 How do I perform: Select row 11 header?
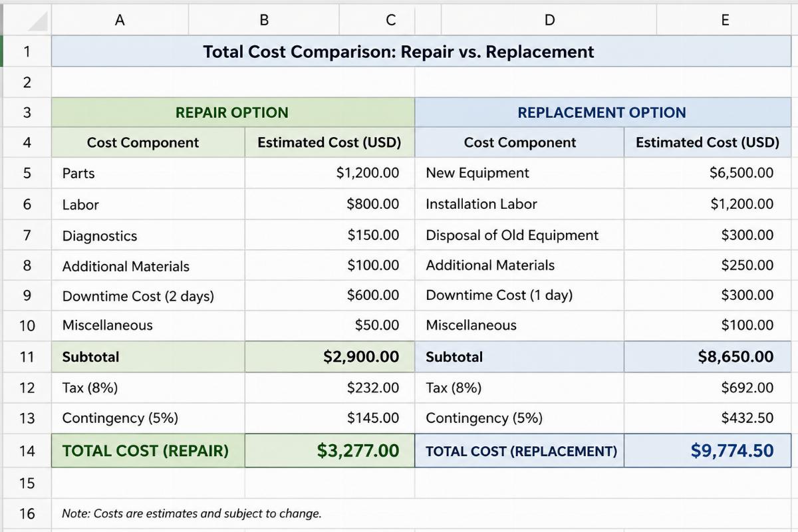click(27, 356)
